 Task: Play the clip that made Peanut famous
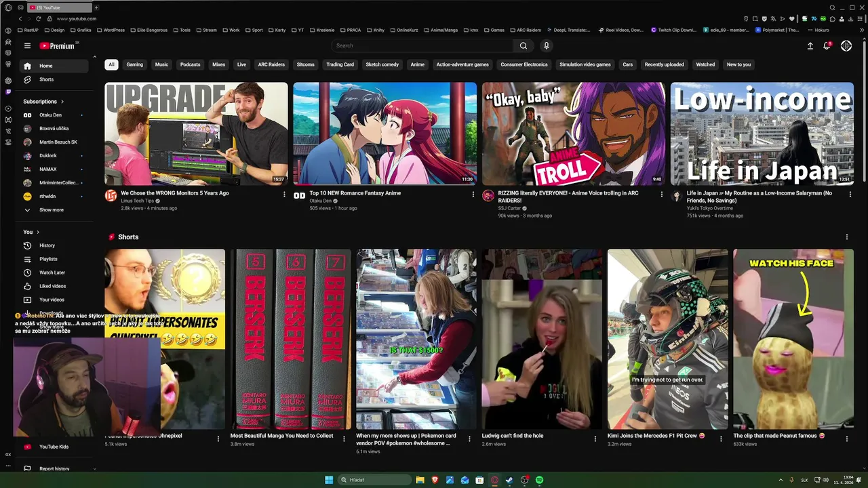[793, 339]
